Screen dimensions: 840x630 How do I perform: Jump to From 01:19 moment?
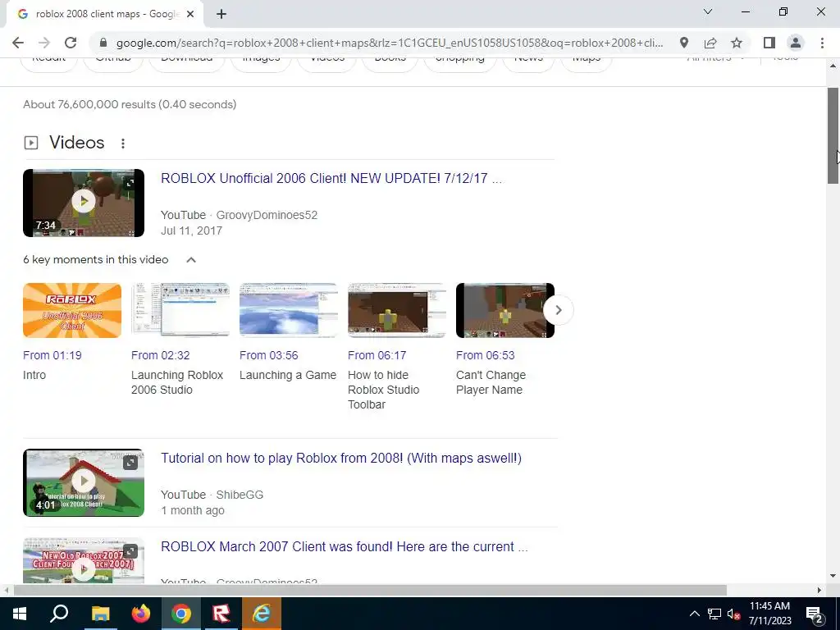52,355
